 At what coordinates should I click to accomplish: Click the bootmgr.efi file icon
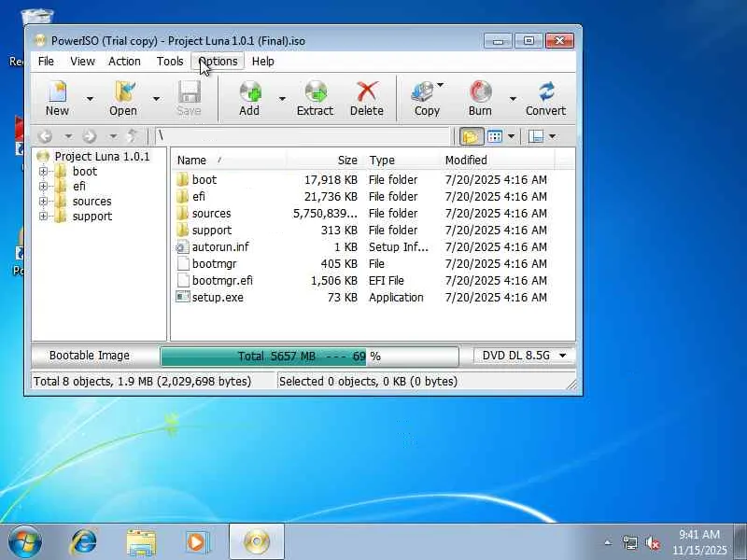(x=182, y=281)
